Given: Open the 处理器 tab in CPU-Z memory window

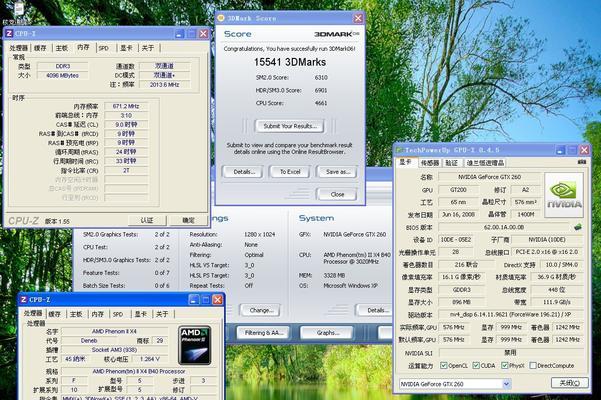Looking at the screenshot, I should pyautogui.click(x=18, y=48).
